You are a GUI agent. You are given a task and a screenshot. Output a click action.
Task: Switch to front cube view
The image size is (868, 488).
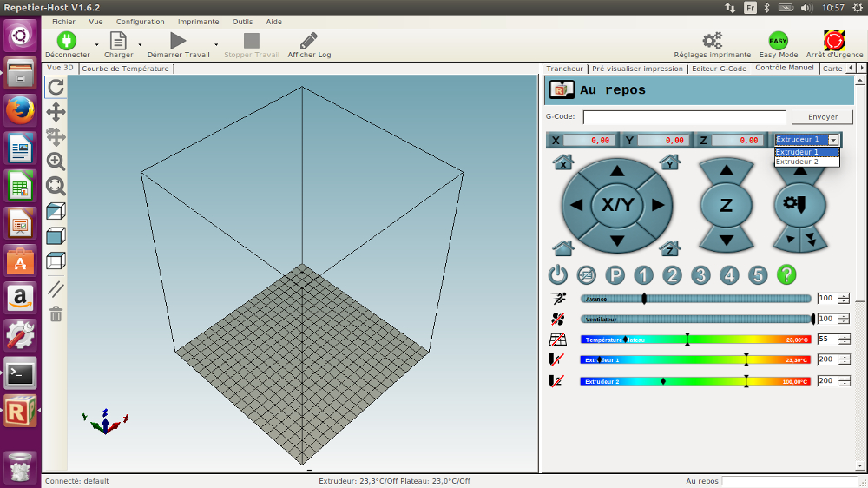[56, 236]
